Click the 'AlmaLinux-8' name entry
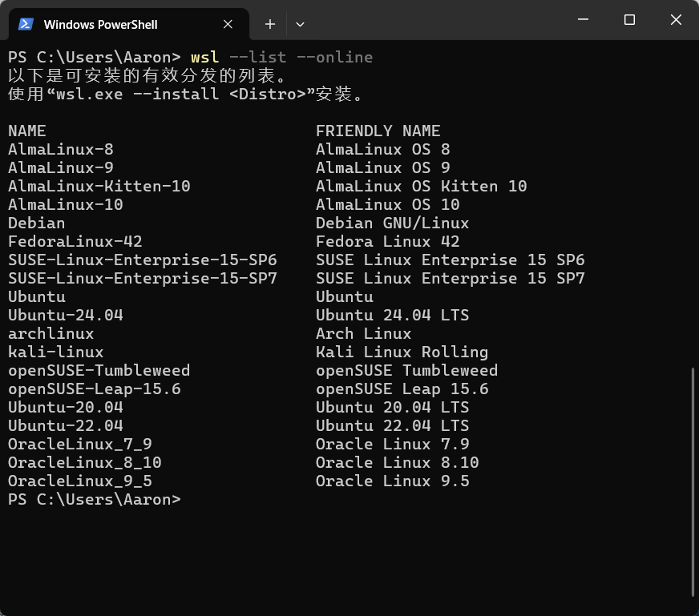699x616 pixels. [61, 149]
